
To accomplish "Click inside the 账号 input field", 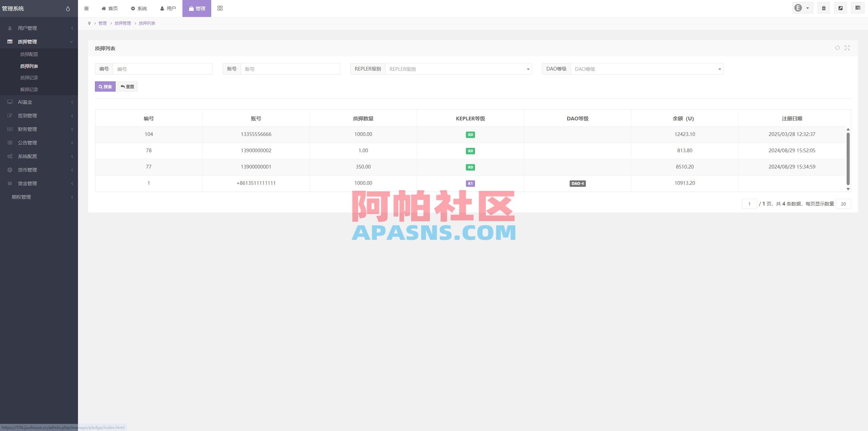I will [x=290, y=68].
